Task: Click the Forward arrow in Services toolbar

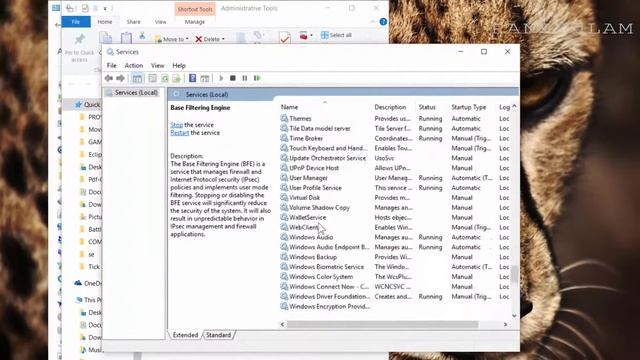Action: (x=120, y=78)
